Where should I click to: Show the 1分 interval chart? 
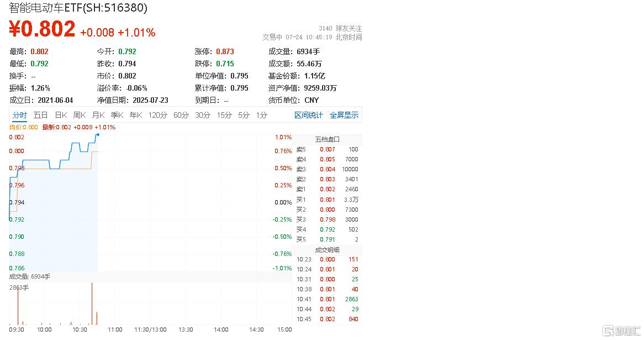point(262,115)
